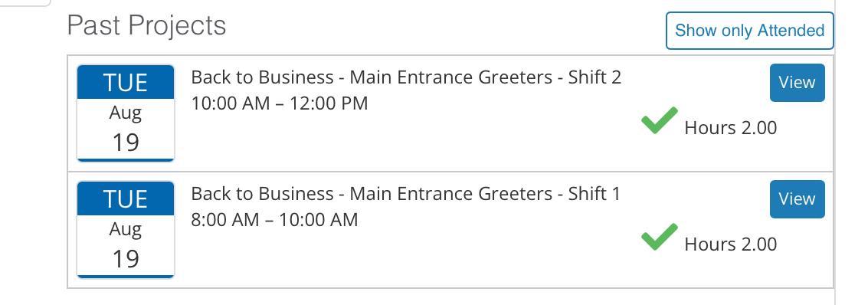Image resolution: width=868 pixels, height=305 pixels.
Task: Click Hours 2.00 label for Shift 2
Action: pyautogui.click(x=731, y=128)
